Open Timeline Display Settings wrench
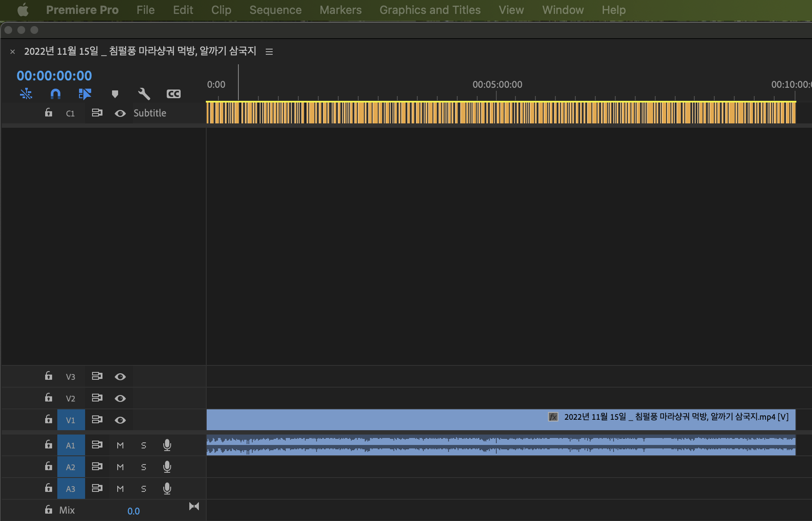The width and height of the screenshot is (812, 521). [x=144, y=93]
